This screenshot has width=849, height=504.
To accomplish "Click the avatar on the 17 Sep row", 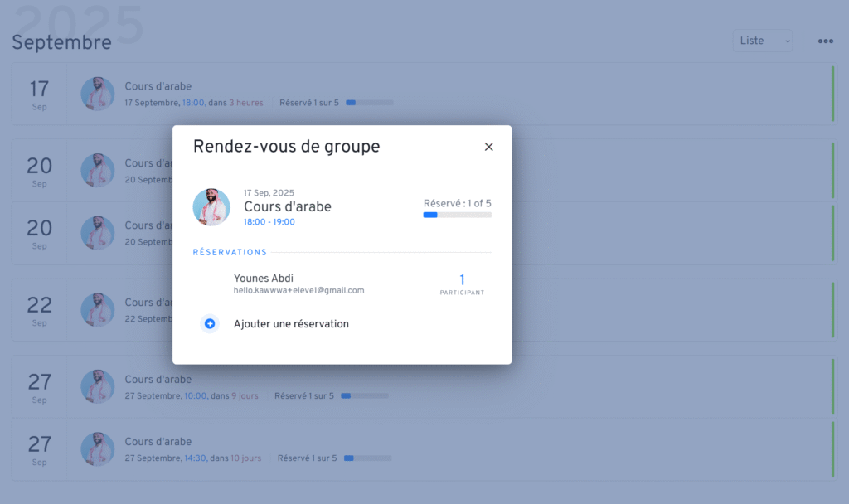I will click(x=98, y=94).
